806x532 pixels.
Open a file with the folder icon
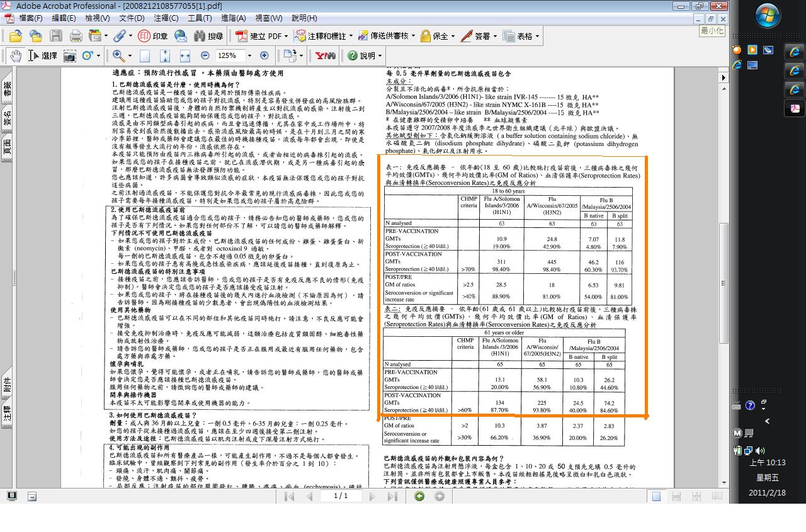coord(16,37)
